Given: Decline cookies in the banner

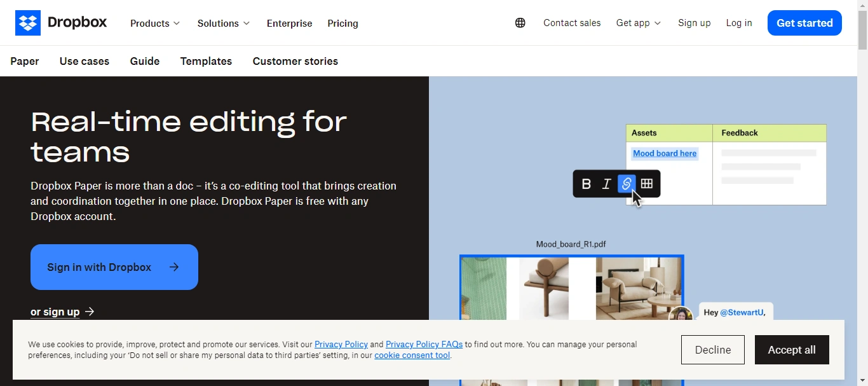Looking at the screenshot, I should 713,350.
